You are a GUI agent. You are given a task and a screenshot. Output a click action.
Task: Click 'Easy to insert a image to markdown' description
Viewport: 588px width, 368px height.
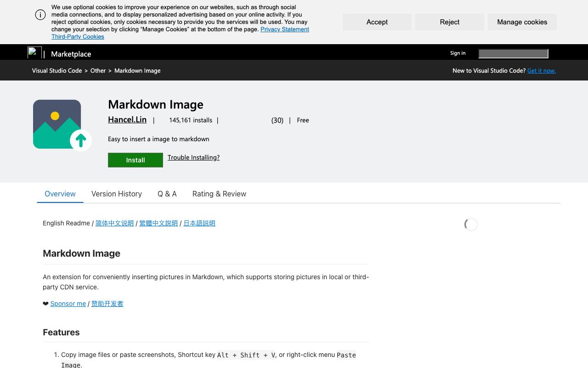click(x=158, y=139)
